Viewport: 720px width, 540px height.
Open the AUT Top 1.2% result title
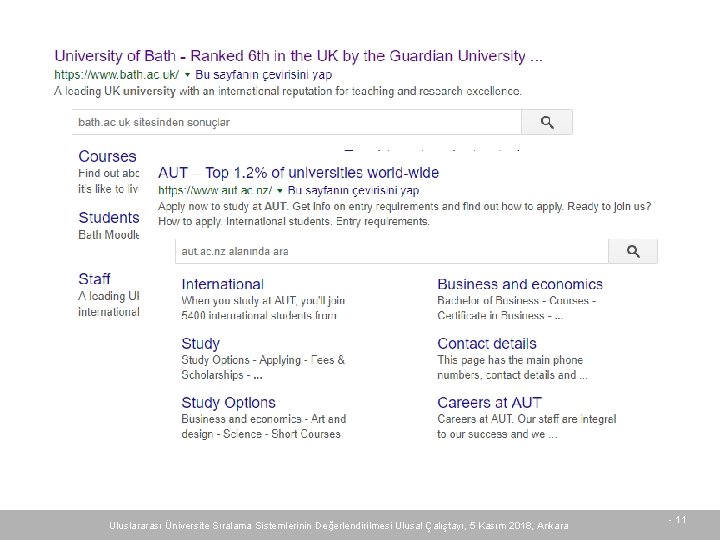pos(298,173)
